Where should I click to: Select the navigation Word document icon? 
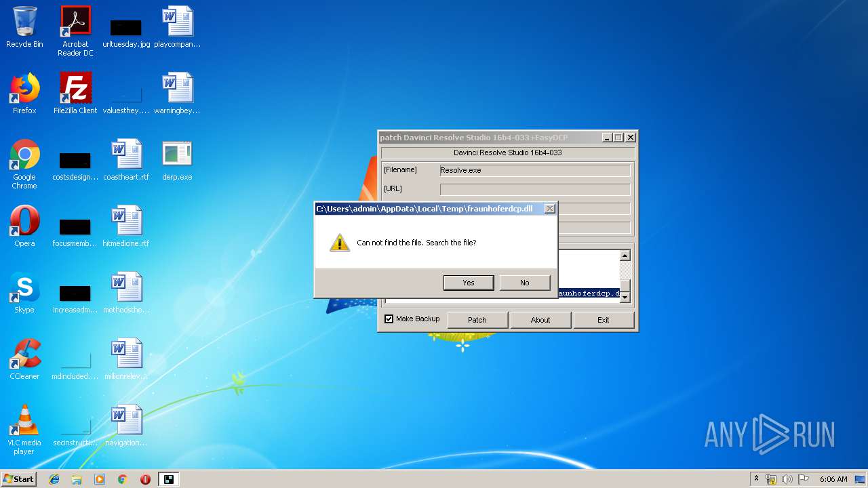pyautogui.click(x=126, y=426)
